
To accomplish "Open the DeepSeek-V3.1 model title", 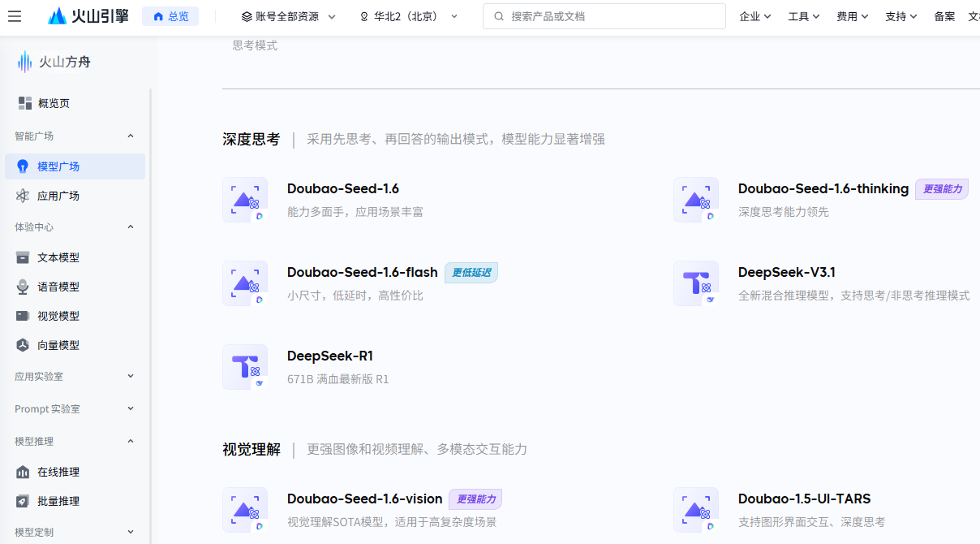I will click(789, 272).
